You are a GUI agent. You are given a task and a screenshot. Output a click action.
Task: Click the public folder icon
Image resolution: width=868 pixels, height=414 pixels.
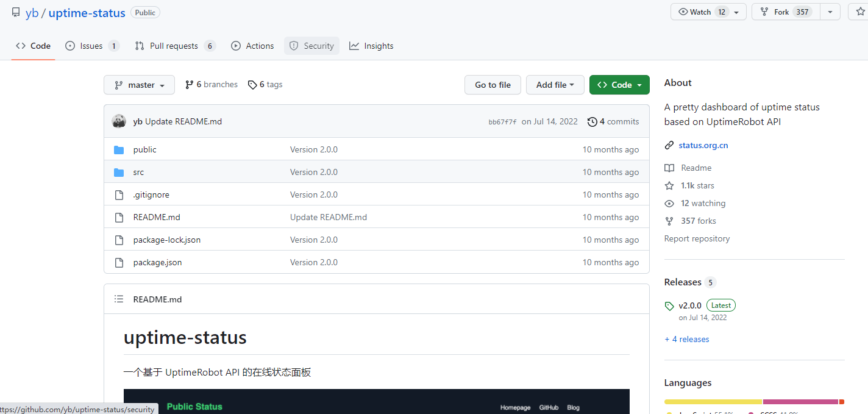pyautogui.click(x=119, y=149)
